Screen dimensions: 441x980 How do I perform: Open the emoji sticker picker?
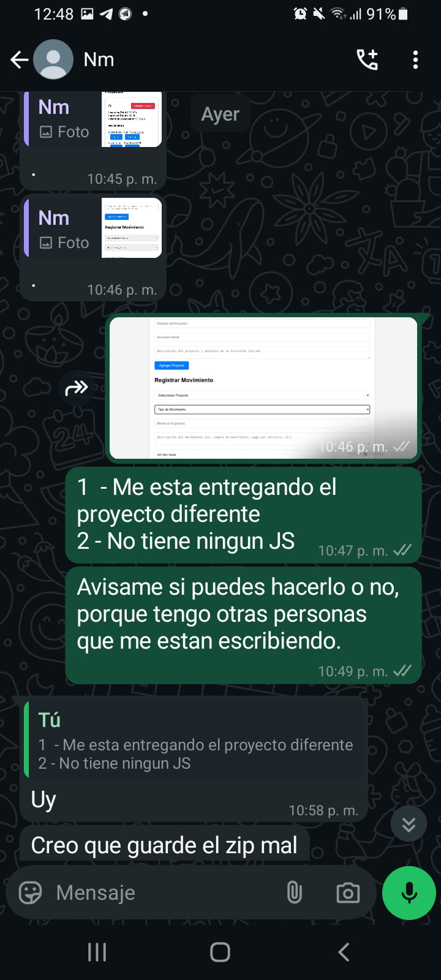tap(30, 893)
